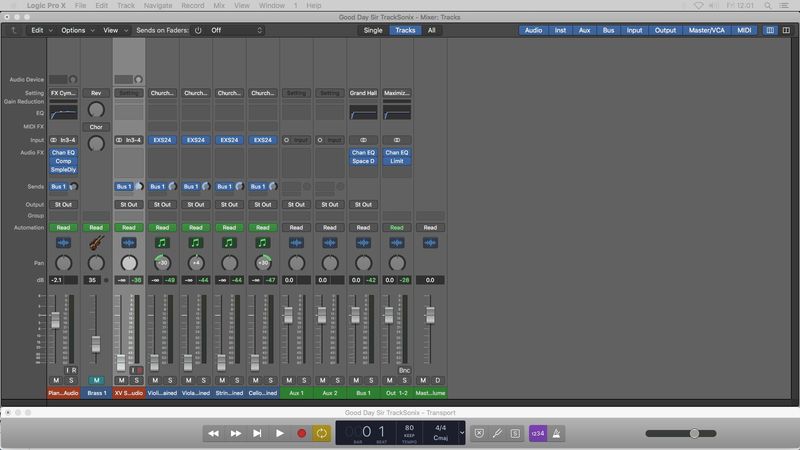This screenshot has height=450, width=800.
Task: Click the violin icon on Brass 1 strip
Action: coord(96,243)
